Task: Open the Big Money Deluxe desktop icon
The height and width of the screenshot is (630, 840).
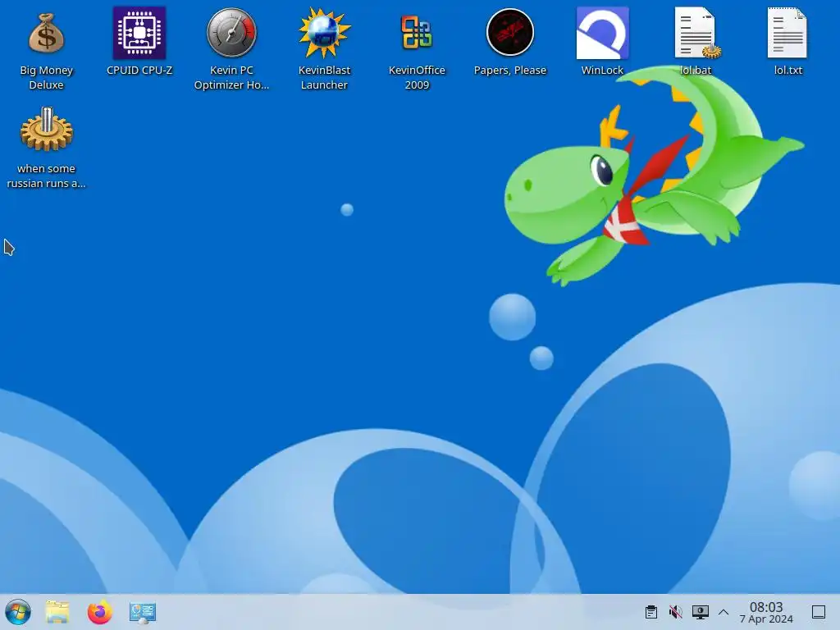Action: coord(46,33)
